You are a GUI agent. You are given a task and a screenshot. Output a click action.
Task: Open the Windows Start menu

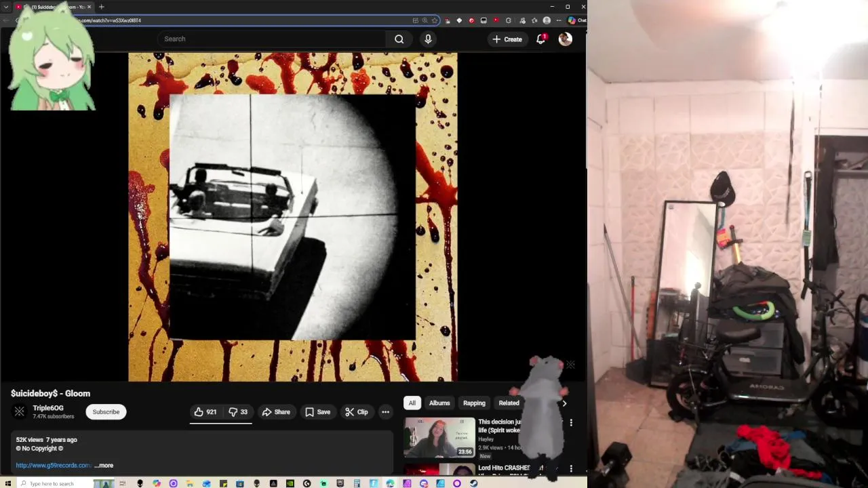7,483
